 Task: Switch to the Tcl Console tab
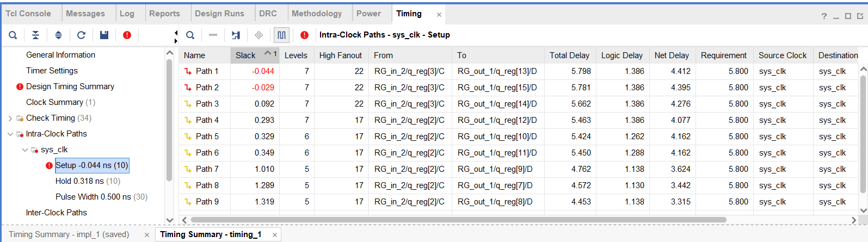point(28,14)
